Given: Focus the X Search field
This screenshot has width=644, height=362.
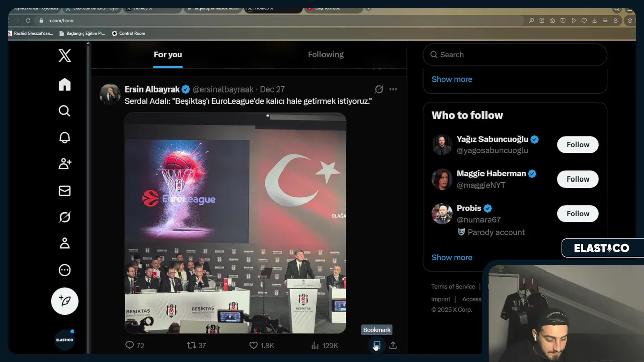Looking at the screenshot, I should pos(515,55).
